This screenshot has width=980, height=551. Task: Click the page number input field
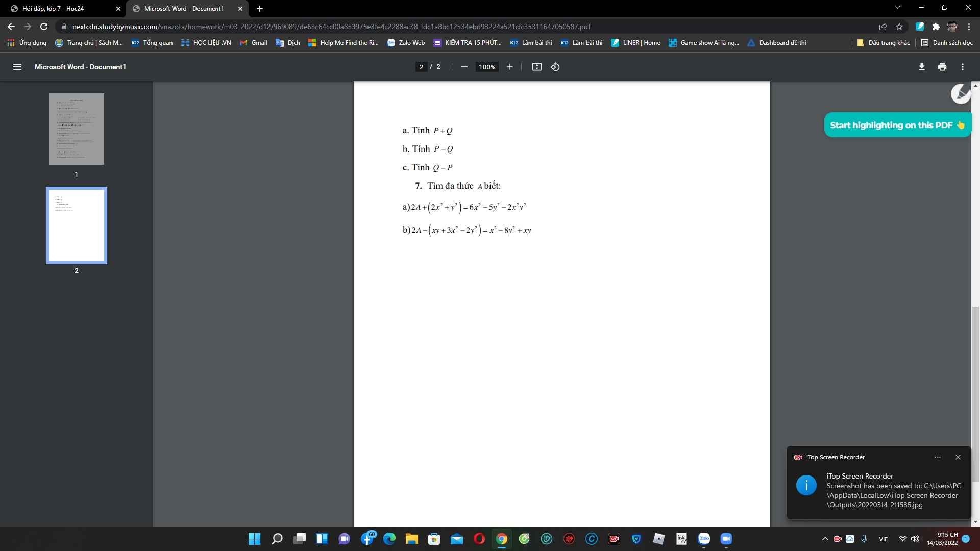pos(421,67)
